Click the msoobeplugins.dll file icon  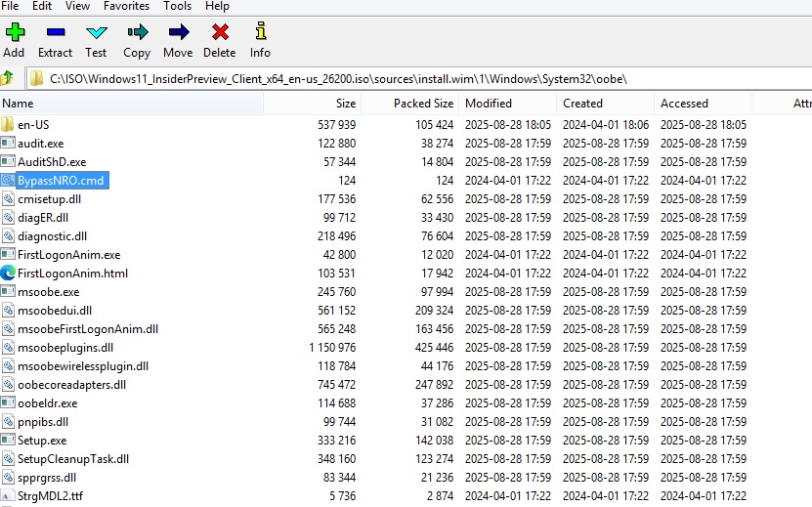point(8,348)
